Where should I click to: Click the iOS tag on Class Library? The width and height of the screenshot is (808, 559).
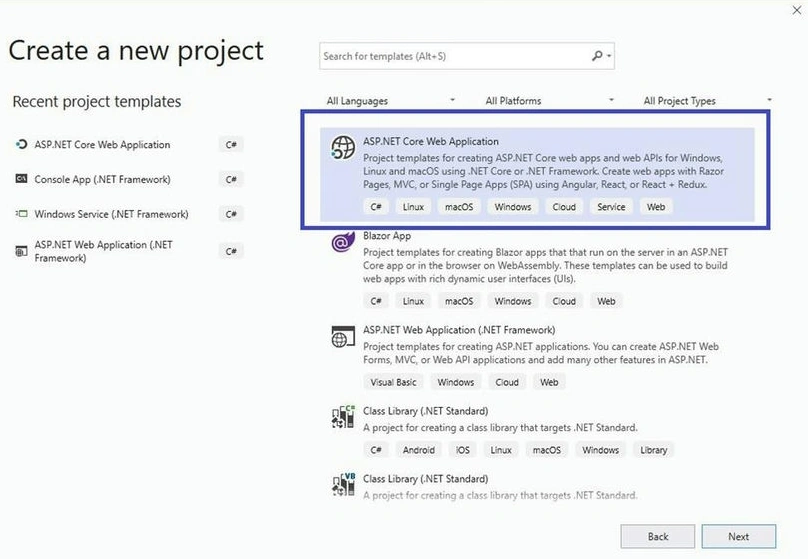463,450
